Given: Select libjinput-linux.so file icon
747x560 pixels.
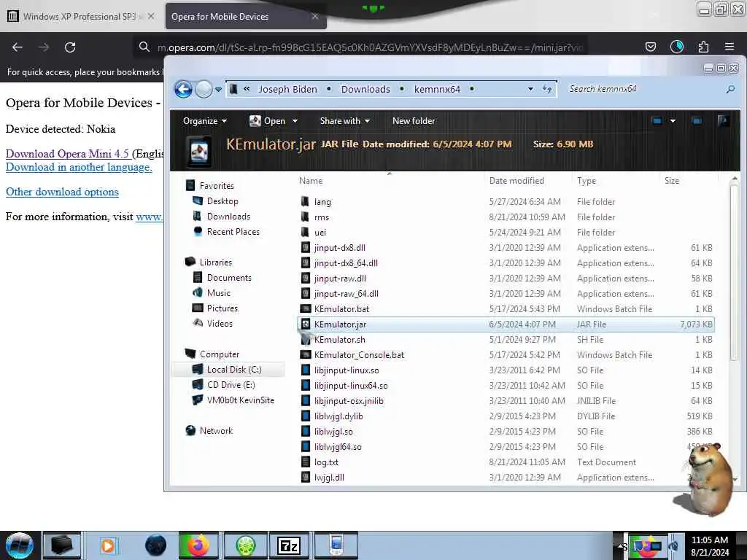Looking at the screenshot, I should pyautogui.click(x=306, y=370).
